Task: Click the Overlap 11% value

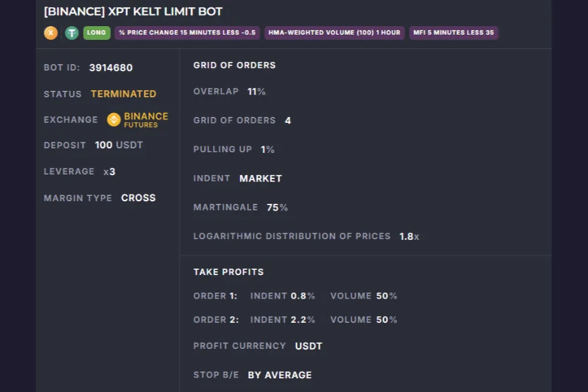Action: click(256, 91)
